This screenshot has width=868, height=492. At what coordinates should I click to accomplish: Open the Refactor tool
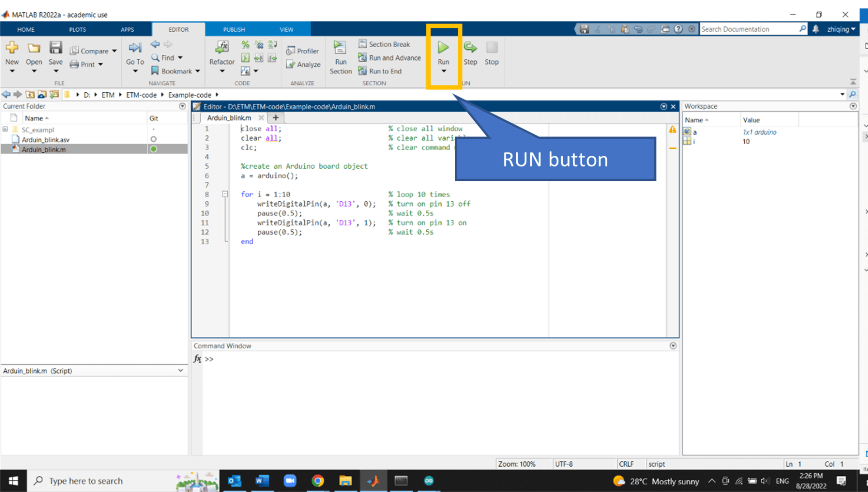[222, 47]
